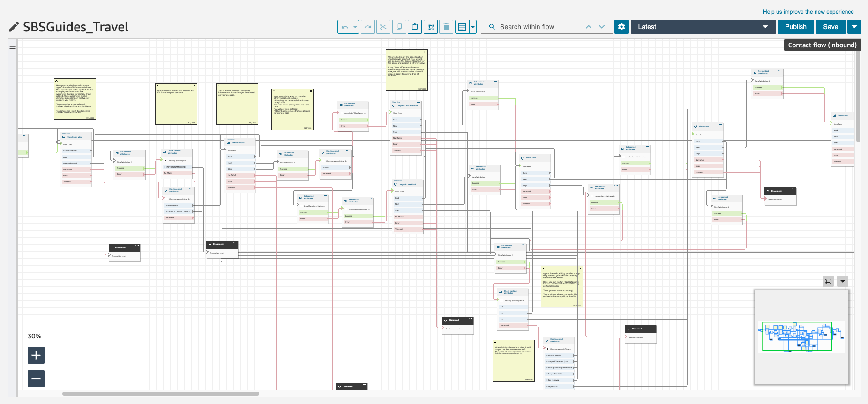Open flow settings with the gear icon
This screenshot has width=868, height=404.
tap(621, 27)
